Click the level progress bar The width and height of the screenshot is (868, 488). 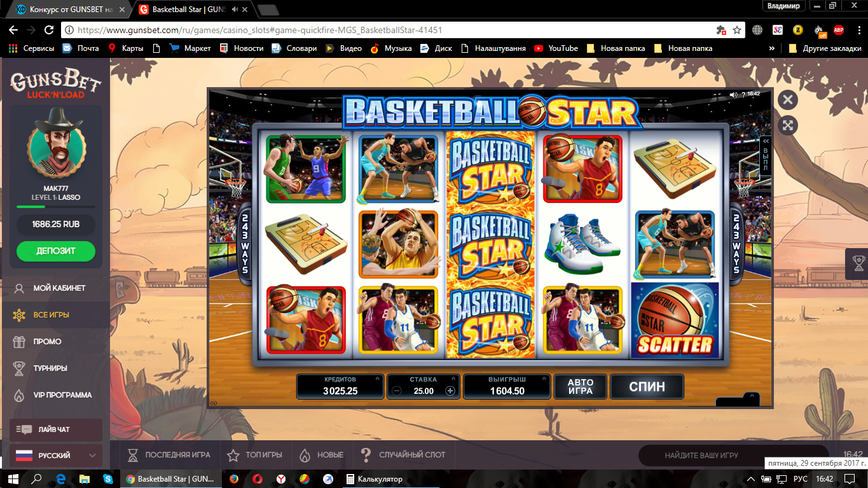pos(56,207)
